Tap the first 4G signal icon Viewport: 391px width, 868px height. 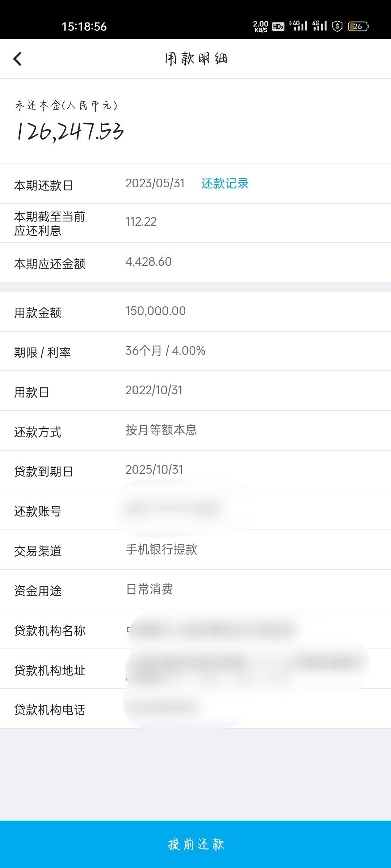(x=298, y=26)
